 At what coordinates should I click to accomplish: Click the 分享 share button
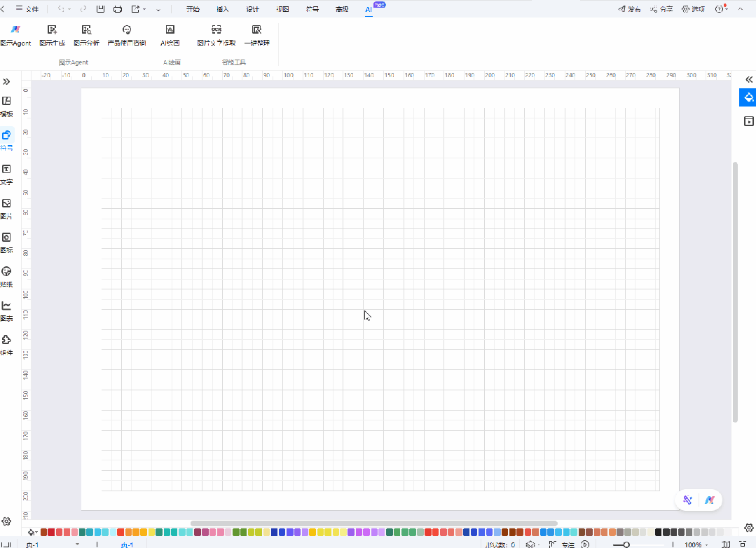point(661,8)
